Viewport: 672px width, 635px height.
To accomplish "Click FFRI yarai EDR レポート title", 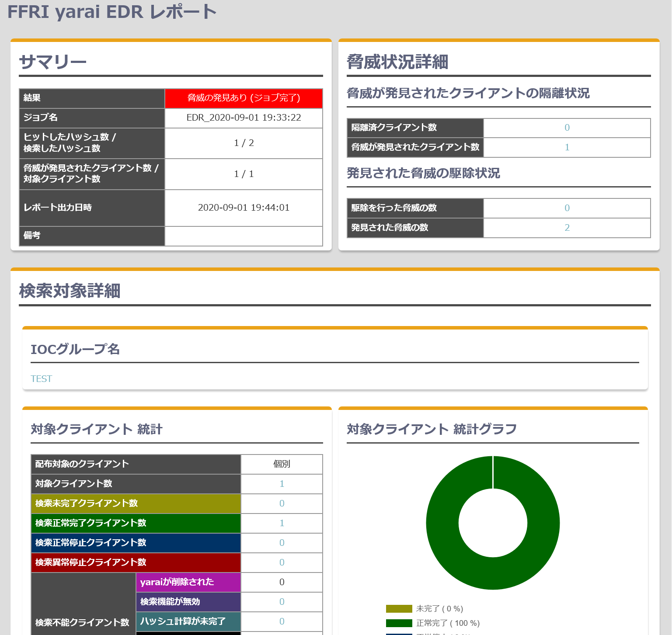I will pos(112,12).
